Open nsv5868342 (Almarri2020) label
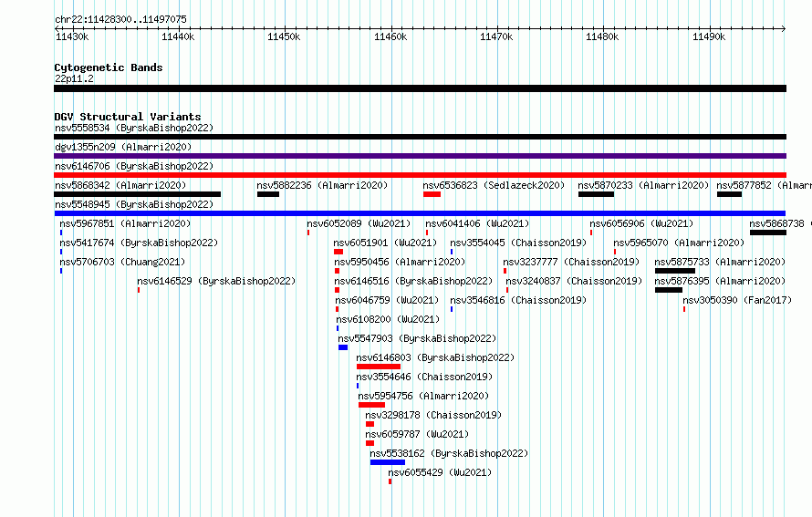The image size is (812, 517). pos(120,185)
